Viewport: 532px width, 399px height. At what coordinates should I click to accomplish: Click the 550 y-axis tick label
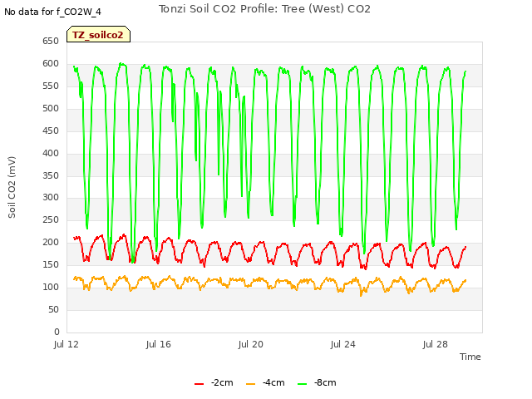tap(51, 86)
